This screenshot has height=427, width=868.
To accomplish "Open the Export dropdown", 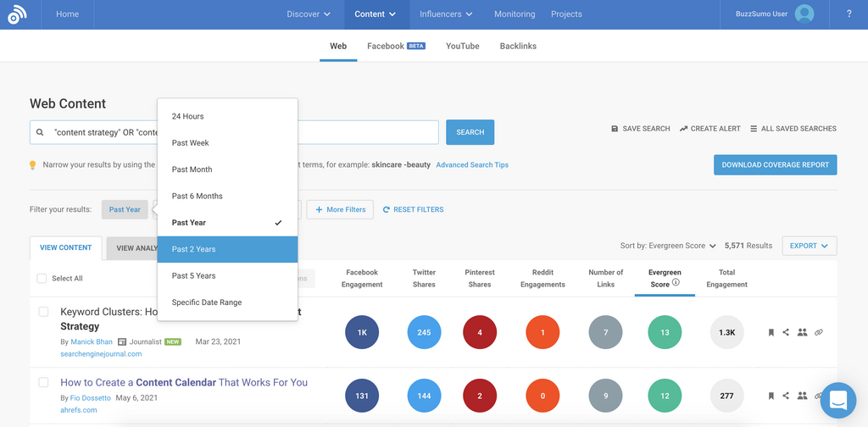I will click(809, 246).
